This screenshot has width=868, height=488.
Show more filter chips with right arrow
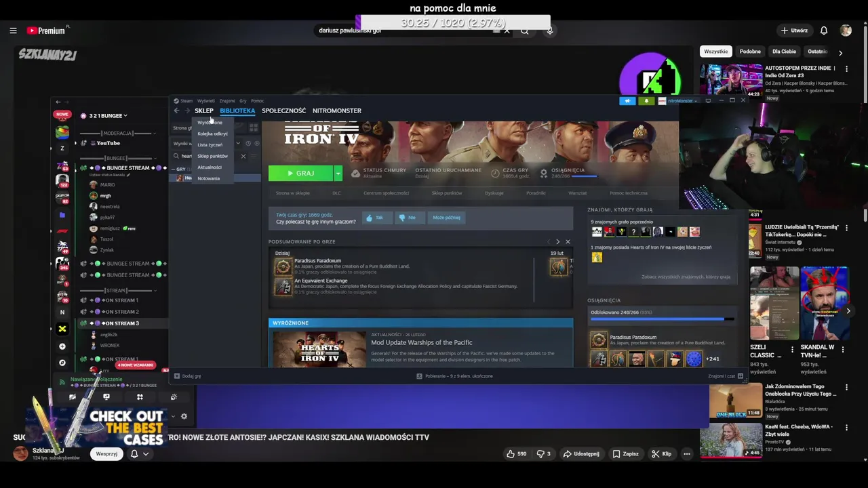click(x=840, y=52)
